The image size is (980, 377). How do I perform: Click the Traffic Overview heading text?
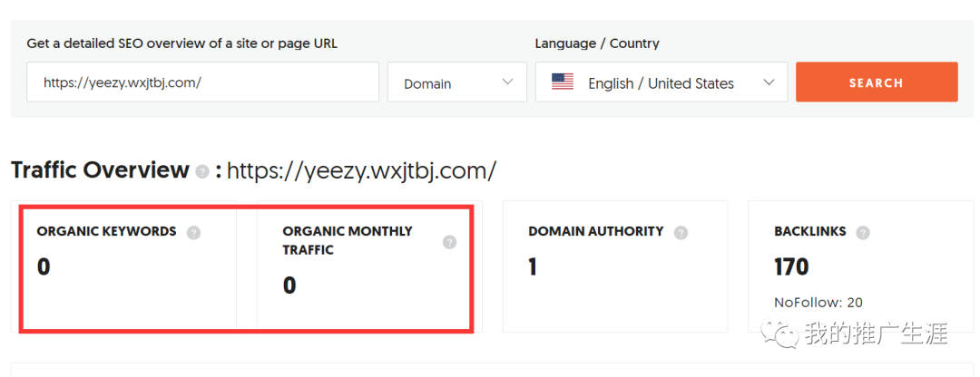[x=100, y=170]
